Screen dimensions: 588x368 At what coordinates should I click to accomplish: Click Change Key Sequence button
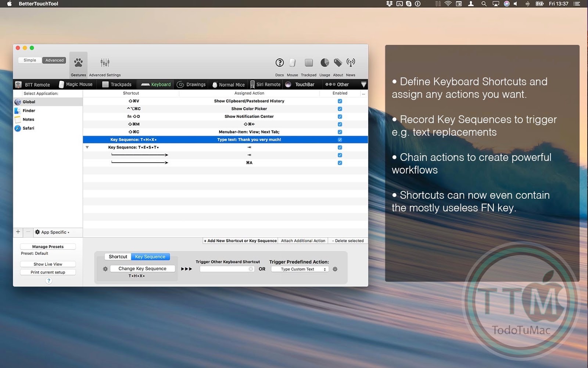[x=142, y=269]
